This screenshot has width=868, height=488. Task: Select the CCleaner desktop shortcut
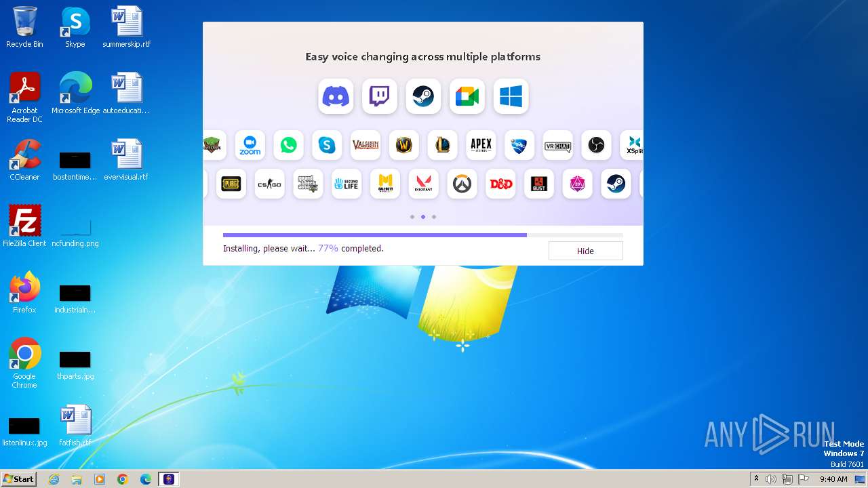point(24,160)
